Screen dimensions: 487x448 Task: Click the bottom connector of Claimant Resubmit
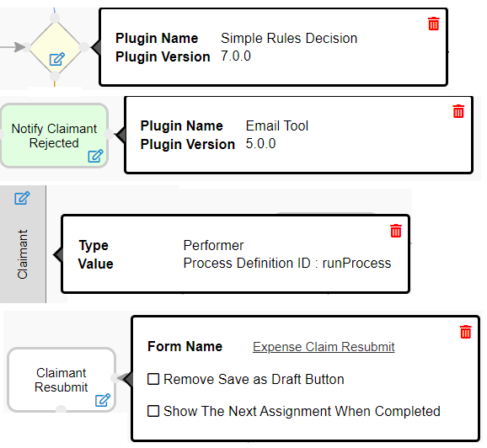[61, 409]
